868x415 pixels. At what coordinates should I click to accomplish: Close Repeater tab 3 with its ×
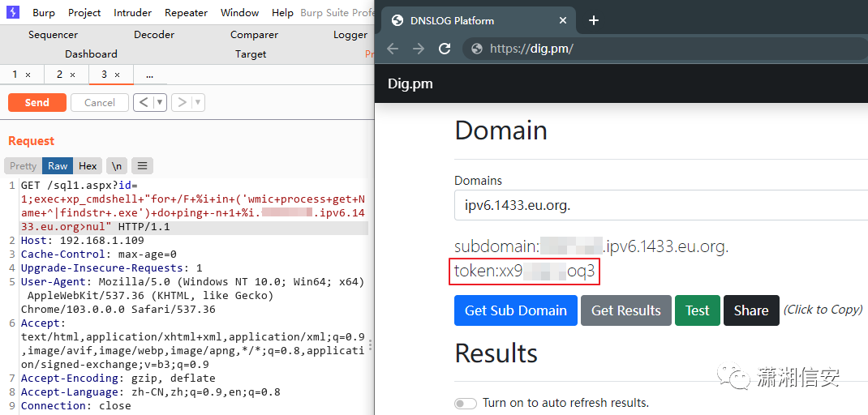click(117, 75)
